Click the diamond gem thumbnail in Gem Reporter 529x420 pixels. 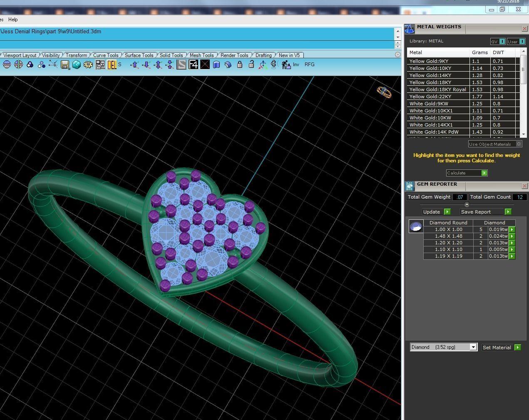pyautogui.click(x=416, y=226)
